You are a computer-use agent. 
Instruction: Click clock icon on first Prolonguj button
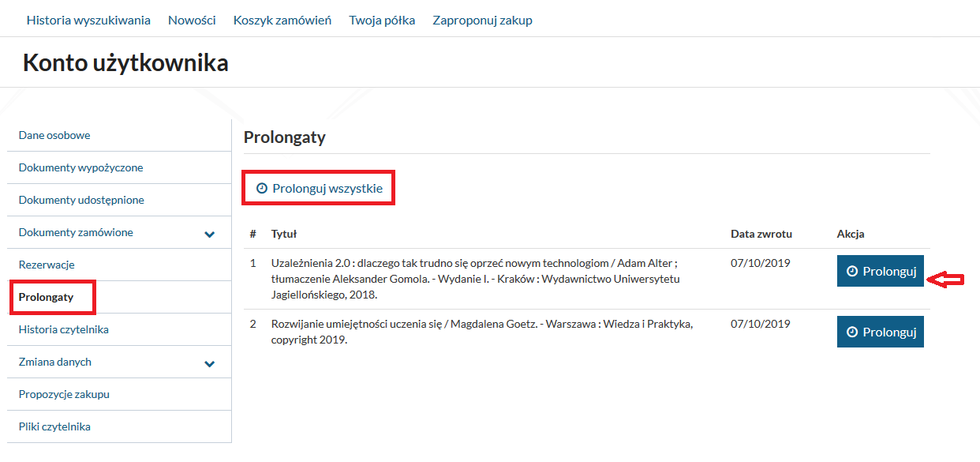pos(851,272)
